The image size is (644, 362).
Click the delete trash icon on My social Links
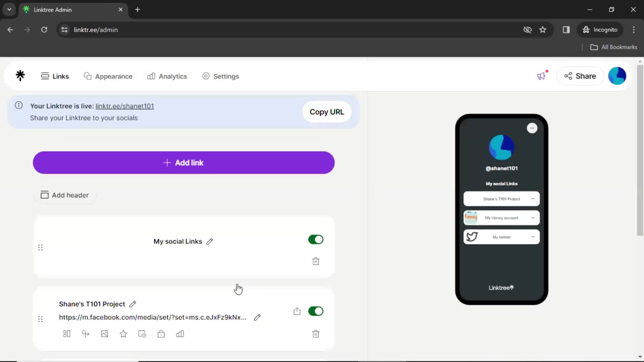(x=316, y=261)
